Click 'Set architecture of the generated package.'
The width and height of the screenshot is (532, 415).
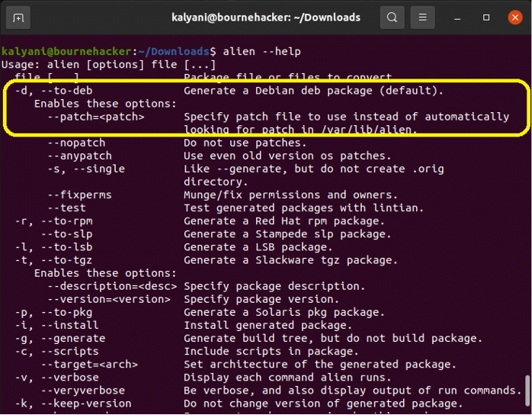pos(320,365)
